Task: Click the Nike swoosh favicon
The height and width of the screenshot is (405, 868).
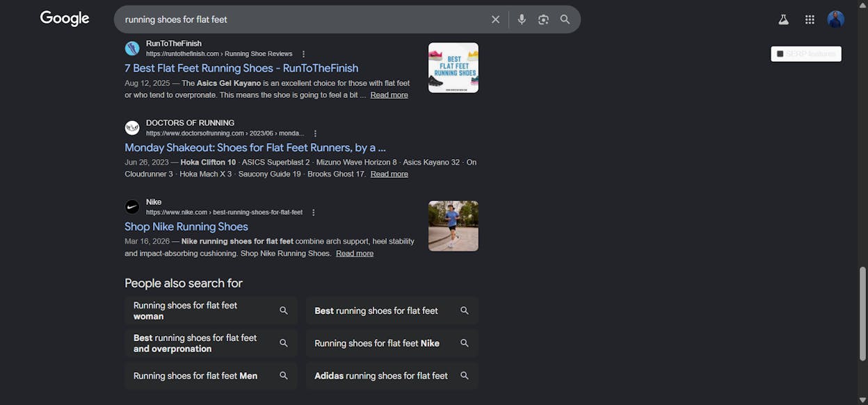Action: point(132,207)
